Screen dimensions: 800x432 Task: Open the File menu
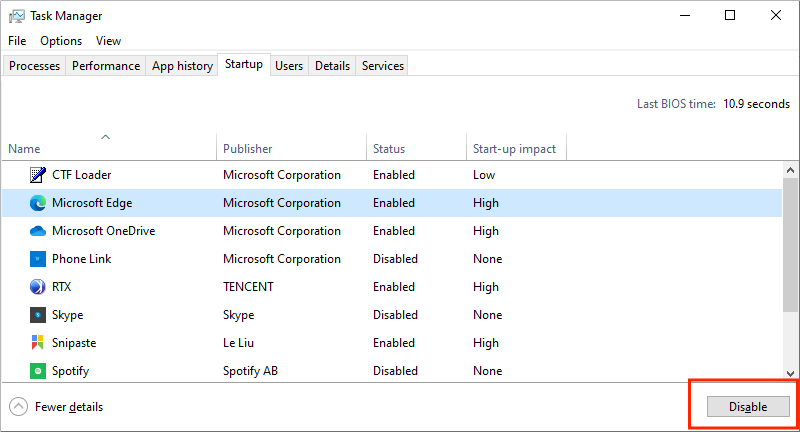click(x=17, y=41)
